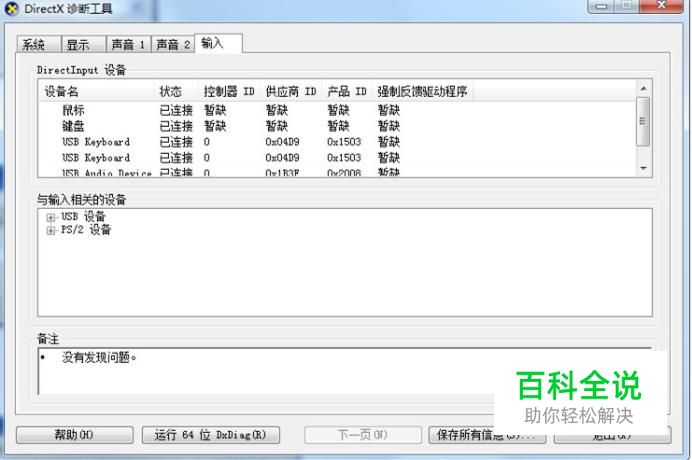Click the 控制器 ID column header
The width and height of the screenshot is (692, 460).
click(229, 91)
